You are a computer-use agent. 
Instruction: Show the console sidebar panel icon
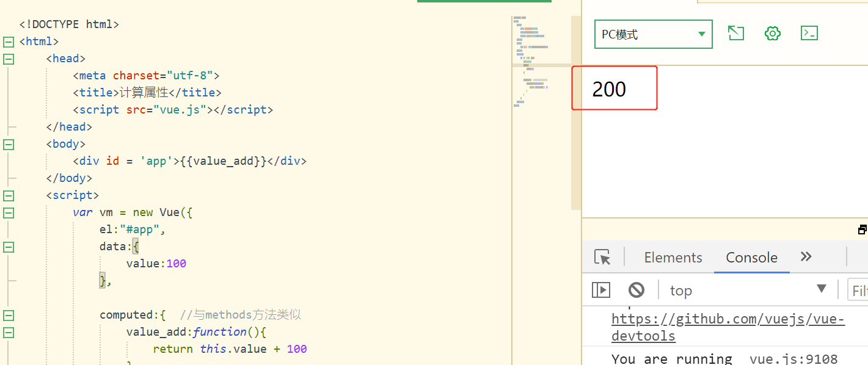601,290
